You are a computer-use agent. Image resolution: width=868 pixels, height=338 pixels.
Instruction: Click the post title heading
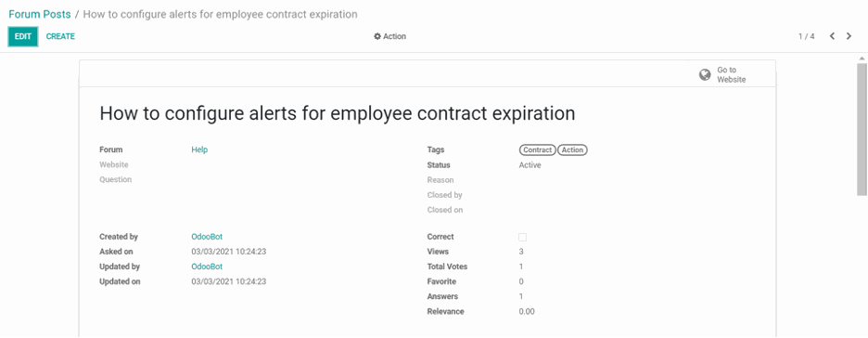(338, 113)
